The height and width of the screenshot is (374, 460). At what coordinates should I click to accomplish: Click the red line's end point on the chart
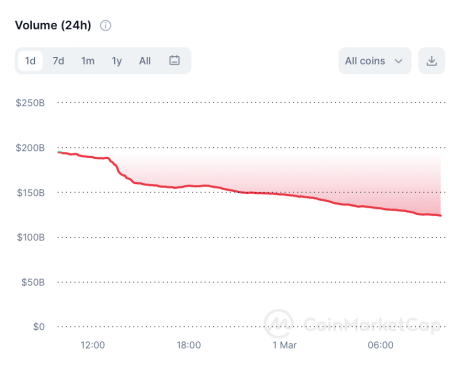click(x=441, y=215)
